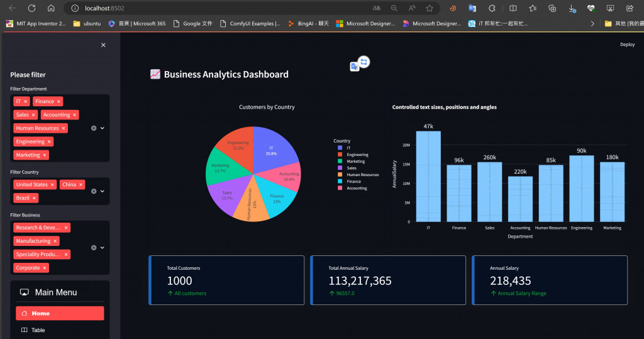Remove the Manufacturing business tag
The width and height of the screenshot is (644, 339).
tap(55, 242)
